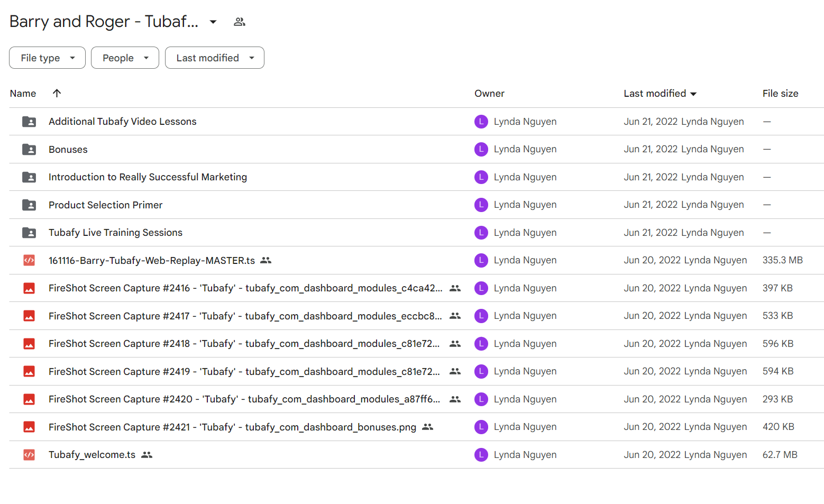Select FireShot Screen Capture #2416 file name
824x504 pixels.
245,288
